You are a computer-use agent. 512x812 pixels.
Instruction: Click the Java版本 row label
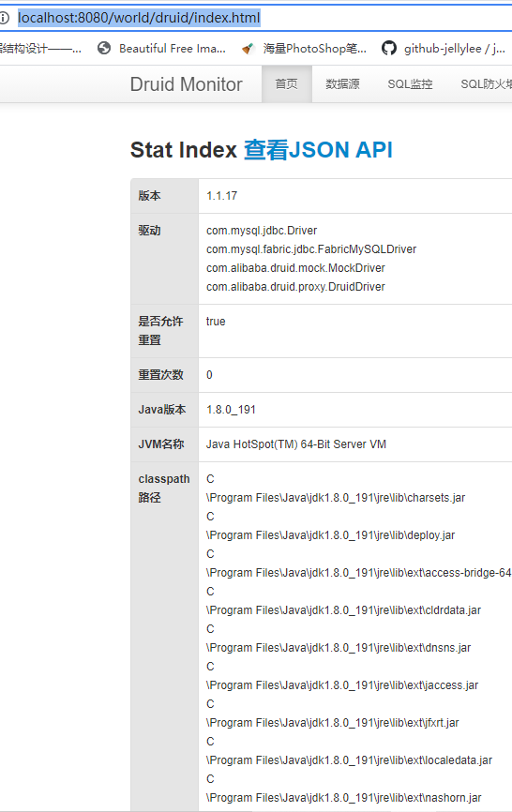162,410
